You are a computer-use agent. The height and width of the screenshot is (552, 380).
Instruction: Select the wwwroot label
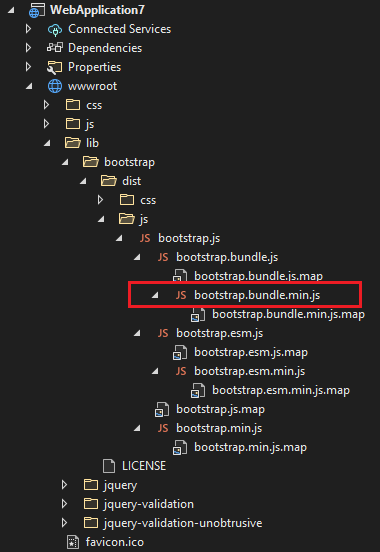(92, 86)
